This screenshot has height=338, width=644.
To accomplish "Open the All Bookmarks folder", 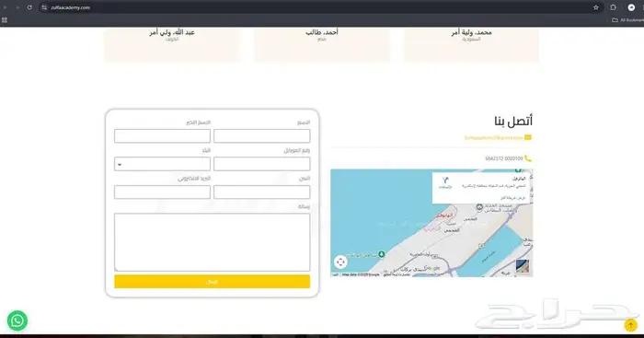I will 628,19.
